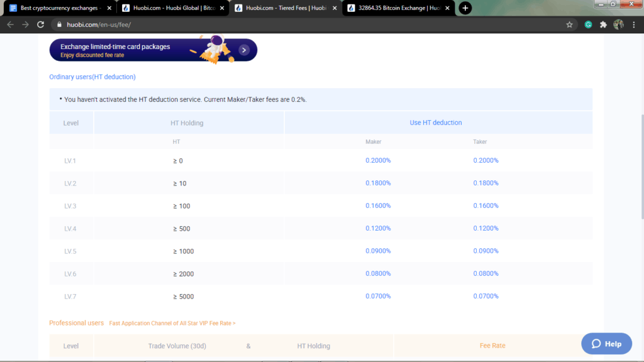
Task: Click the Taker column header
Action: tap(480, 141)
